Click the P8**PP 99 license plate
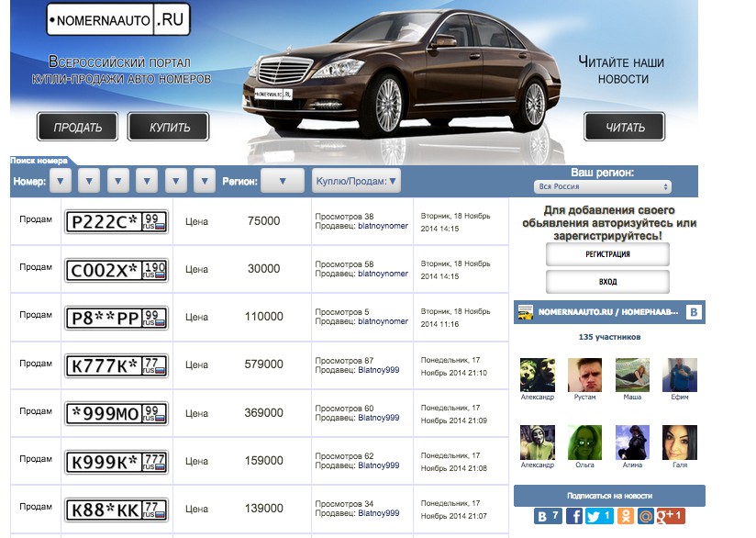756x538 pixels. coord(117,318)
